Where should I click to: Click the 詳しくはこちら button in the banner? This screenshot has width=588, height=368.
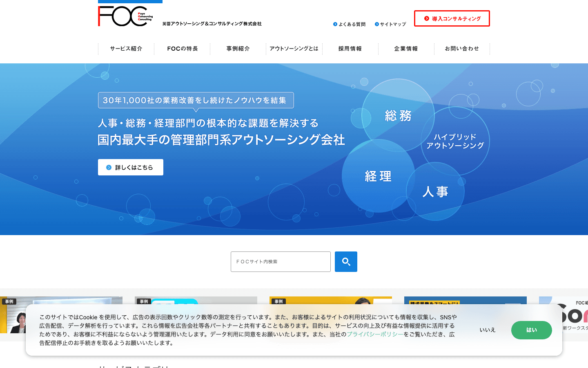(x=131, y=167)
